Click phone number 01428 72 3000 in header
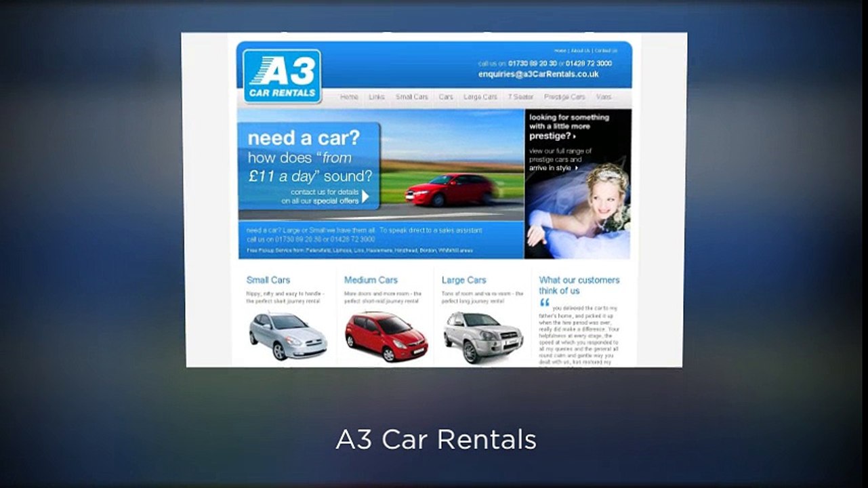This screenshot has width=868, height=488. pyautogui.click(x=589, y=63)
